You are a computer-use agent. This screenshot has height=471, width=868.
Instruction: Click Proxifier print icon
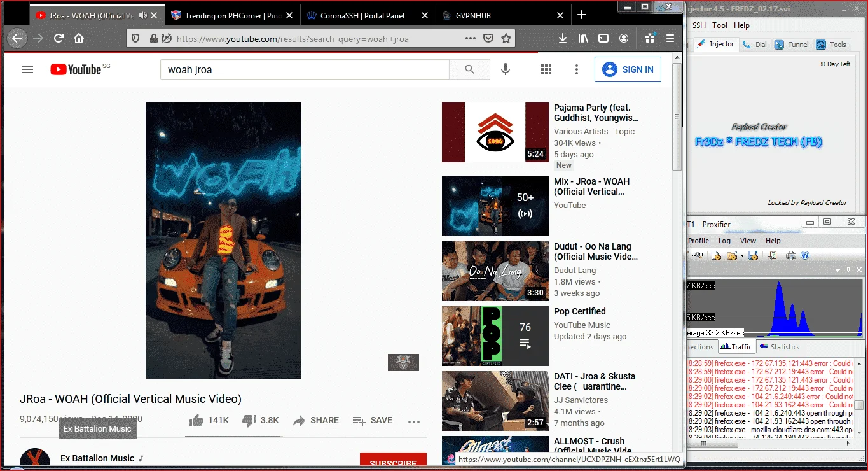pos(791,256)
